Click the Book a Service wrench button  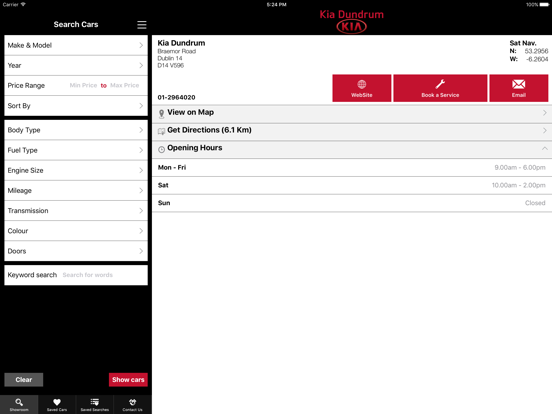440,88
